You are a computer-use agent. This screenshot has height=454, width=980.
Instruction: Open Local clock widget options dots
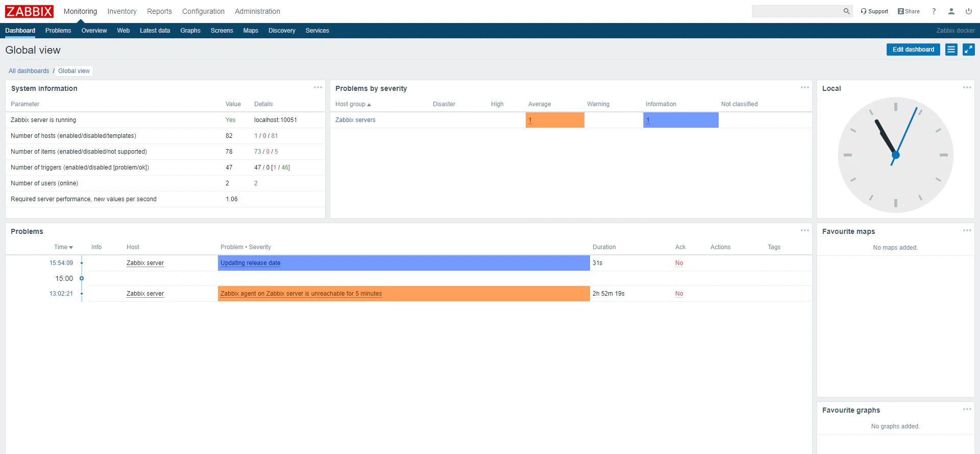click(x=967, y=87)
